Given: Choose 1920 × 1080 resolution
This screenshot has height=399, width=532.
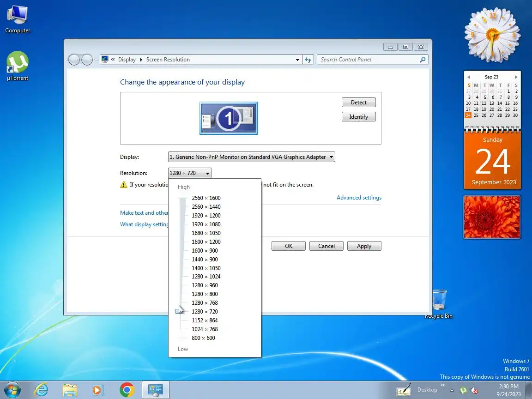Looking at the screenshot, I should point(206,224).
